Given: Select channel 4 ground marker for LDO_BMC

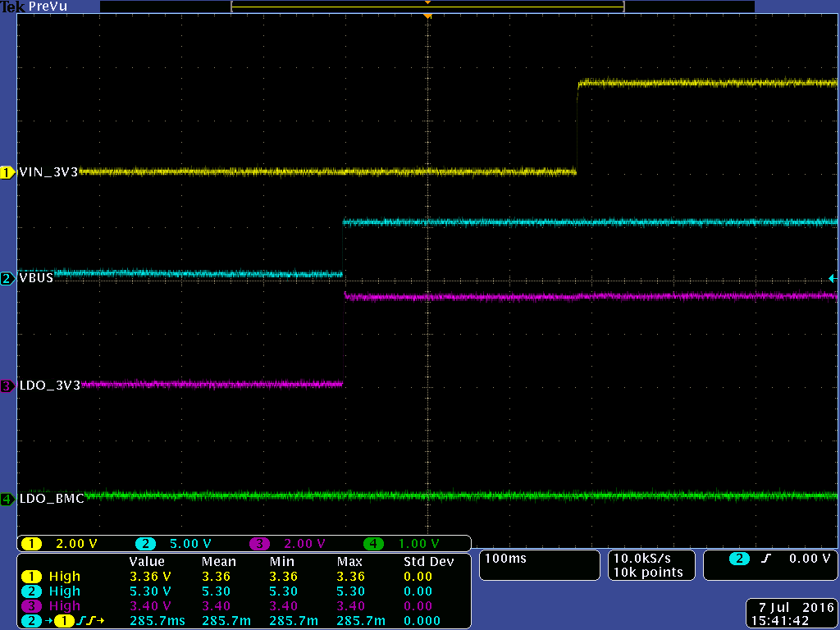Looking at the screenshot, I should point(7,500).
